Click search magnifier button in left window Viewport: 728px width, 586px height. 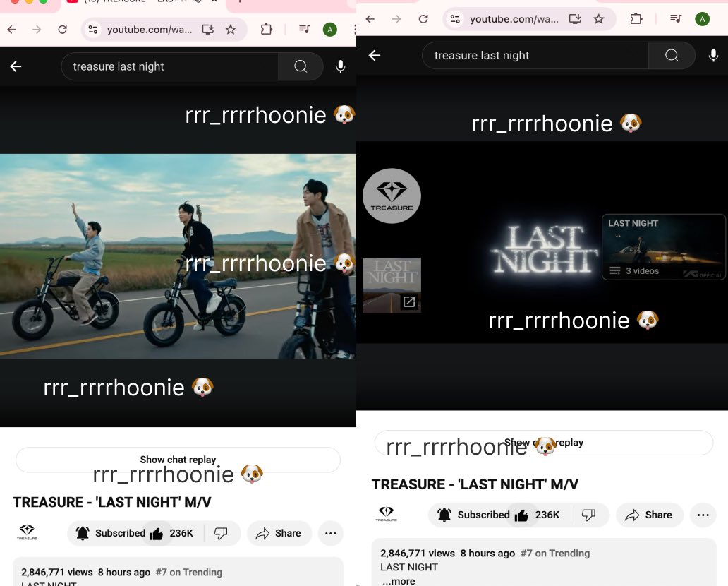301,66
